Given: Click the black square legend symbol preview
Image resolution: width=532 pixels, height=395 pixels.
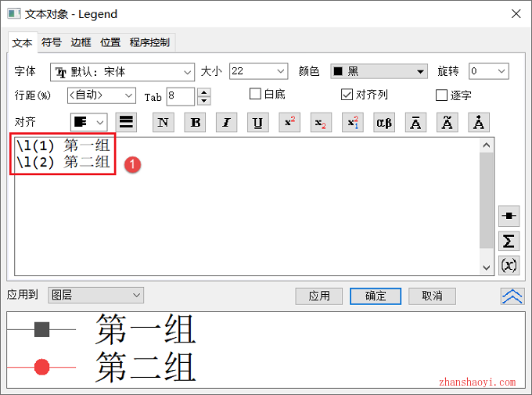Looking at the screenshot, I should pos(41,329).
